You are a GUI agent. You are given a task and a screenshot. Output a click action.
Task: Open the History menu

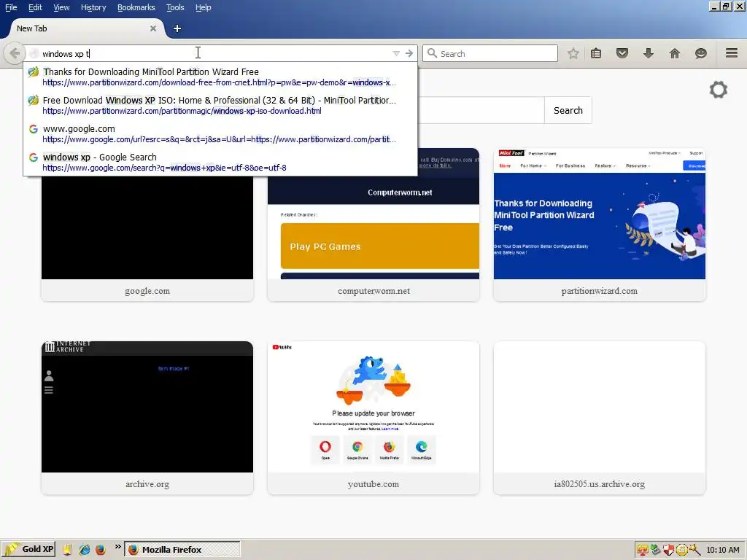coord(93,7)
